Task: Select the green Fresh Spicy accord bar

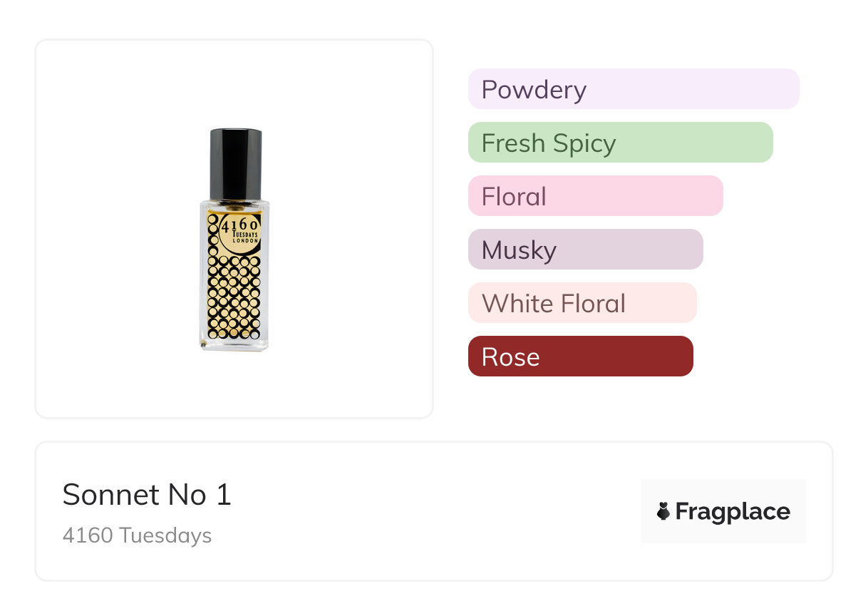Action: click(x=620, y=143)
